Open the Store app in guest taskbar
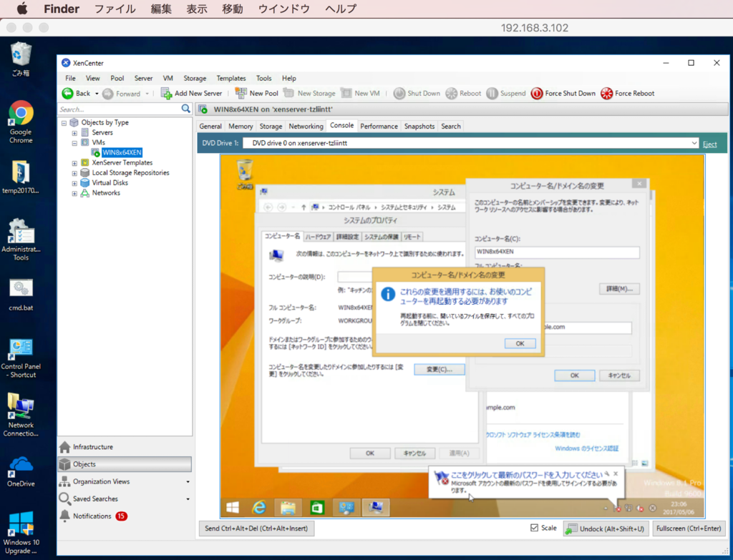The image size is (733, 560). [317, 507]
